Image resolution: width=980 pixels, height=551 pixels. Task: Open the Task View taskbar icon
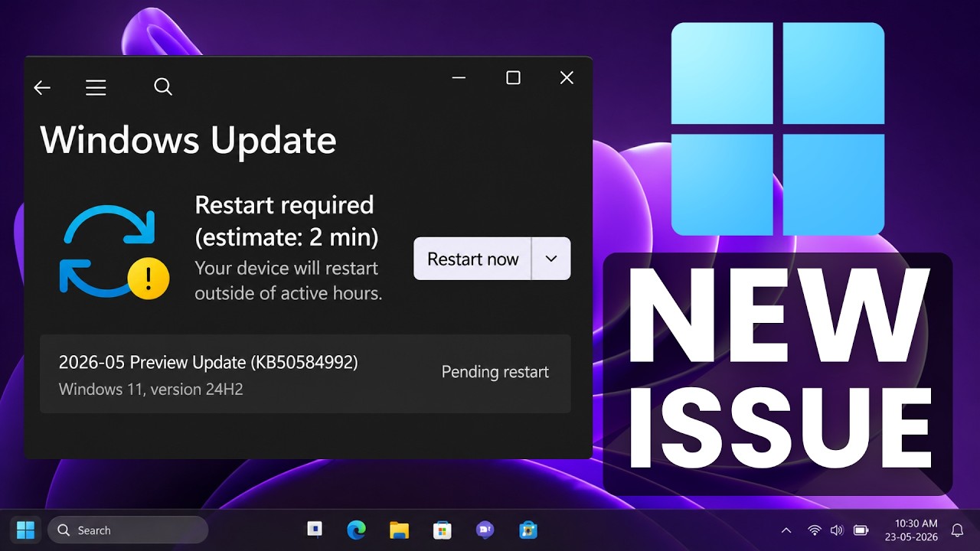point(314,529)
